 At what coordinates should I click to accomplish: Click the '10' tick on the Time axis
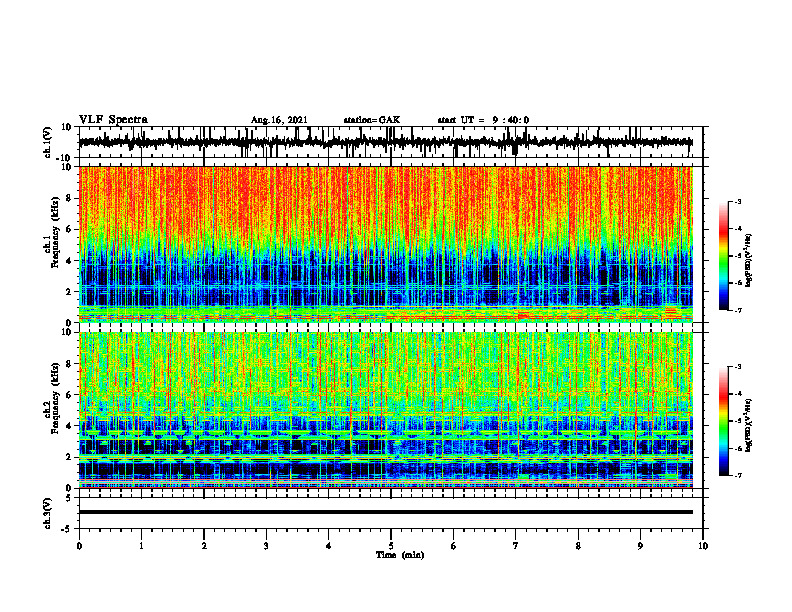pos(703,546)
